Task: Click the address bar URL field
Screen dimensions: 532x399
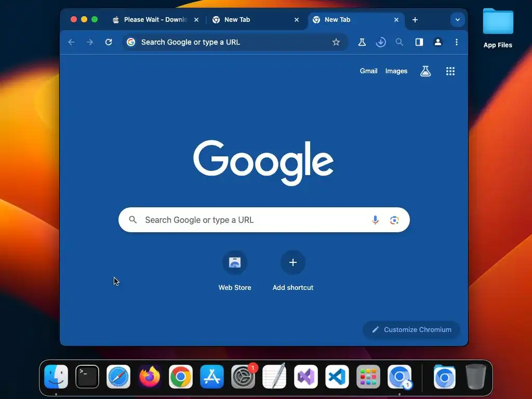Action: [x=235, y=42]
